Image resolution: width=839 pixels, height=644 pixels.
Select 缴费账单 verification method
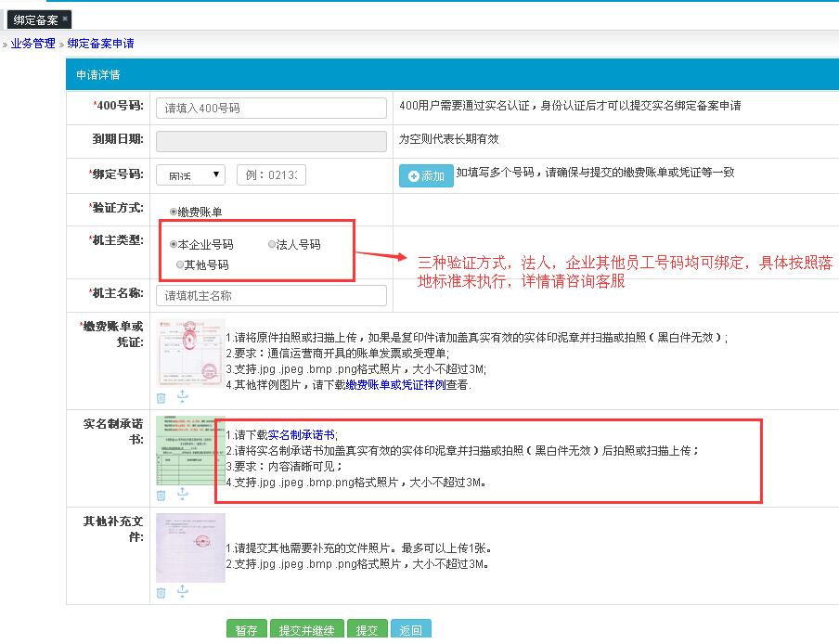pyautogui.click(x=174, y=212)
